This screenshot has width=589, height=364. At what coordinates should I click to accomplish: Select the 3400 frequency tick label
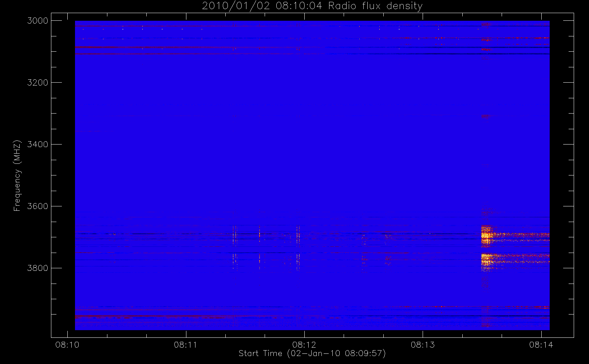pos(38,145)
